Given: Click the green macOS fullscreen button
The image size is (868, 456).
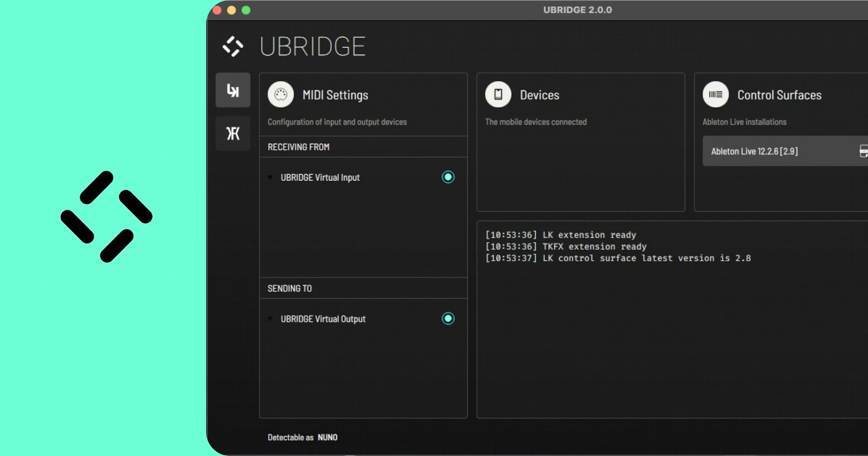Looking at the screenshot, I should click(246, 10).
